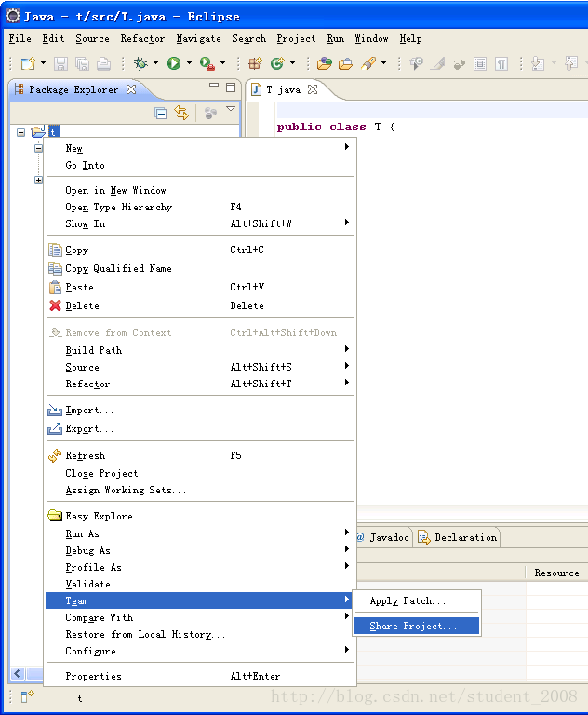The width and height of the screenshot is (588, 715).
Task: Open the Navigate menu
Action: [x=198, y=39]
